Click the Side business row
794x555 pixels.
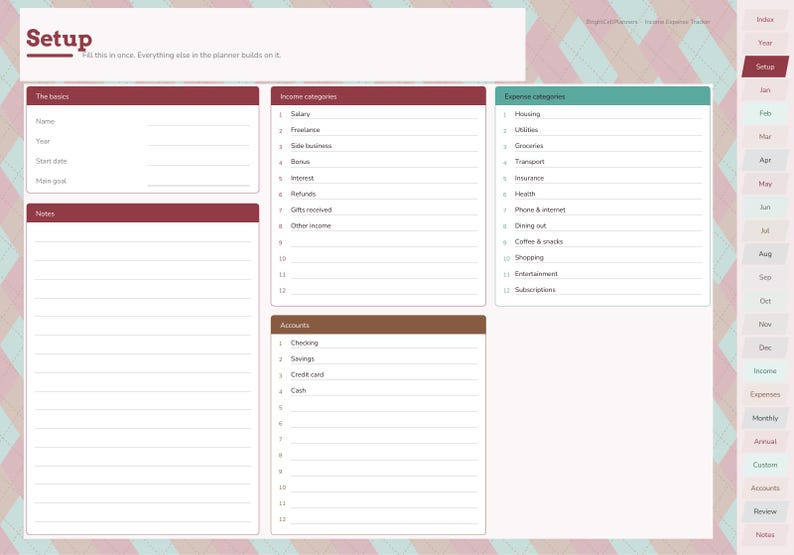tap(378, 146)
